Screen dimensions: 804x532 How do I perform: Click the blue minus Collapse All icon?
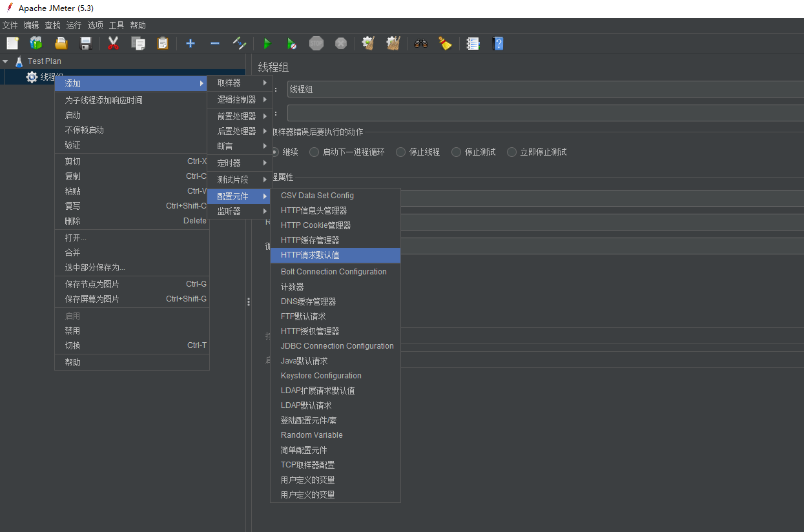(x=215, y=43)
